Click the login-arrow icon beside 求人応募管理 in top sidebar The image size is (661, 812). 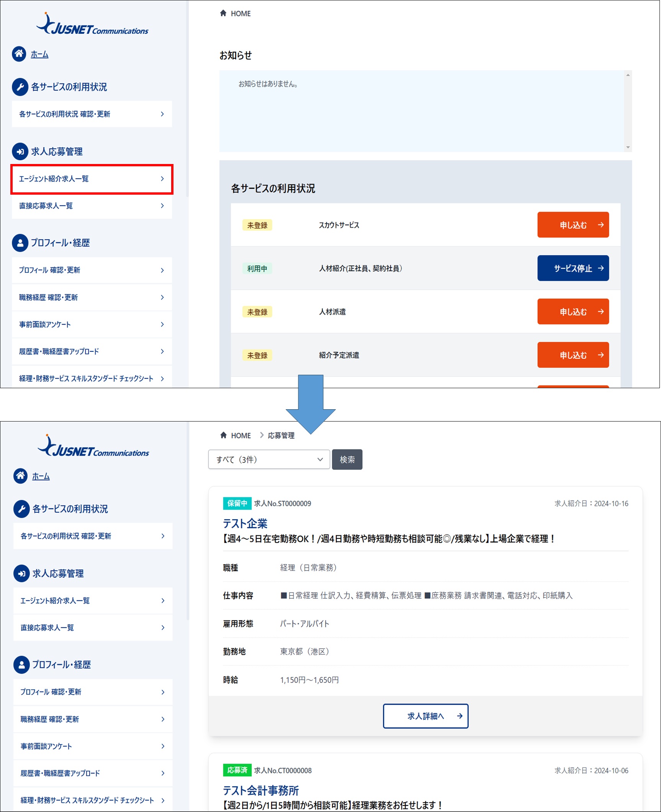click(20, 151)
